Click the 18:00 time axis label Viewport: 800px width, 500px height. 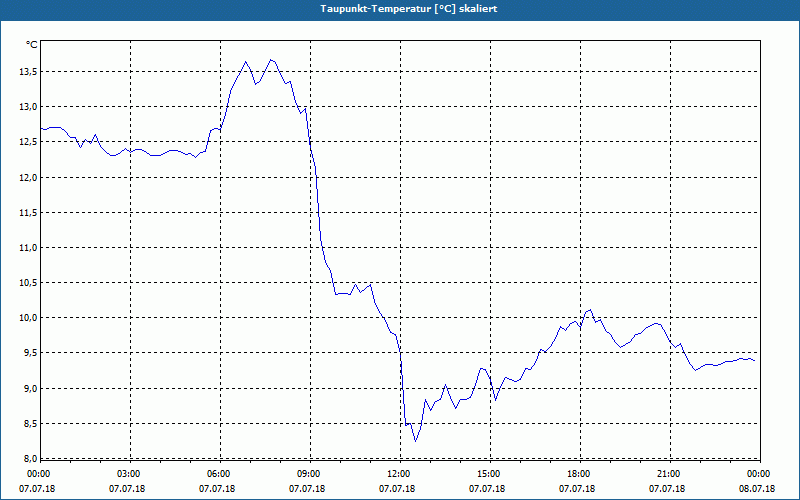581,474
